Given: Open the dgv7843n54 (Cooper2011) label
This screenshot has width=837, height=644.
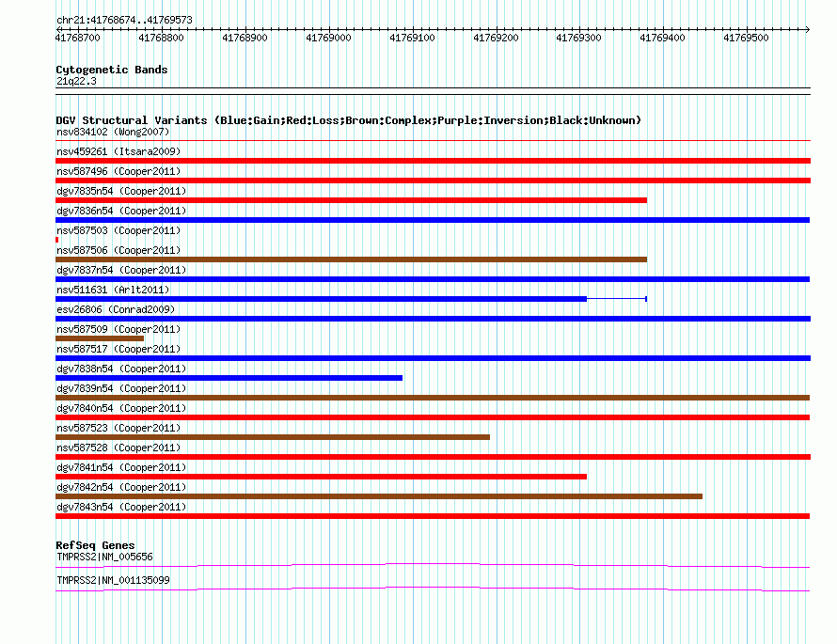Looking at the screenshot, I should pos(121,507).
